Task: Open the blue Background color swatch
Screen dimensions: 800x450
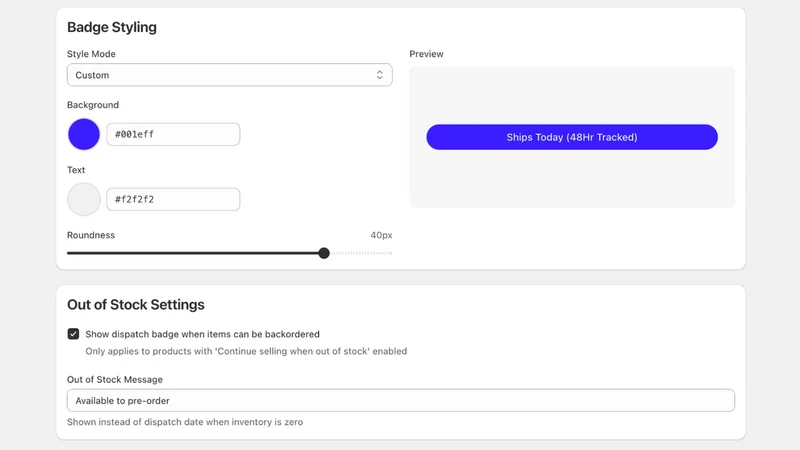Action: pyautogui.click(x=84, y=134)
